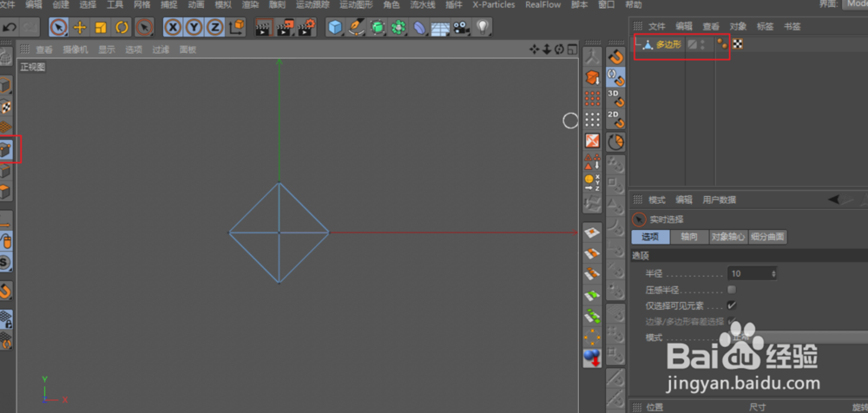Viewport: 868px width, 413px height.
Task: Open the viewport 过滤 menu
Action: pyautogui.click(x=161, y=49)
